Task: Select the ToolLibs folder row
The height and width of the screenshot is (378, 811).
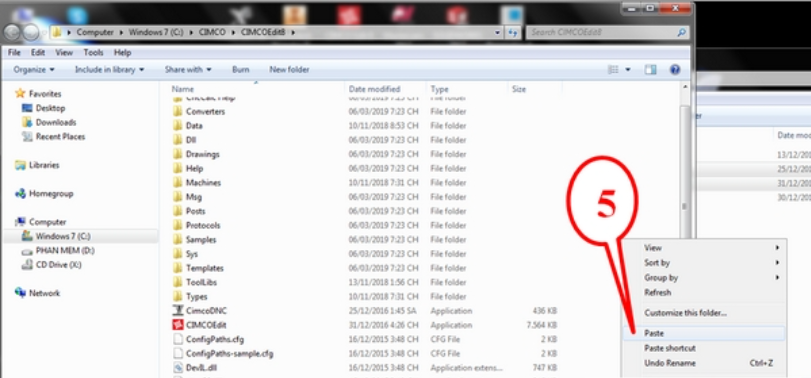Action: tap(365, 282)
